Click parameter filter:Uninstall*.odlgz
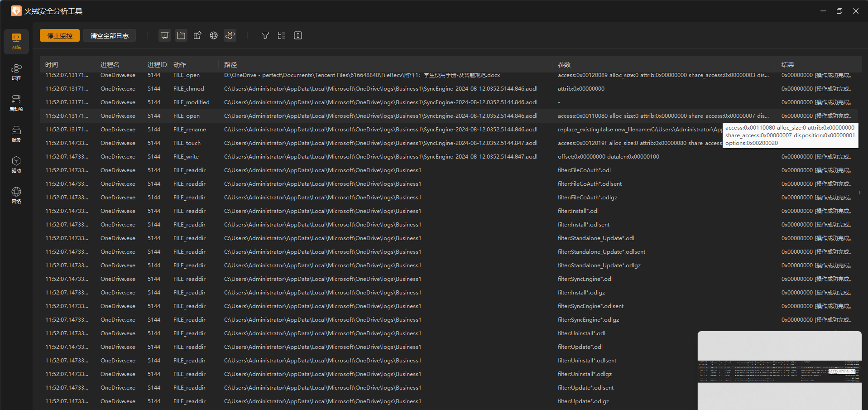This screenshot has width=868, height=410. coord(585,374)
